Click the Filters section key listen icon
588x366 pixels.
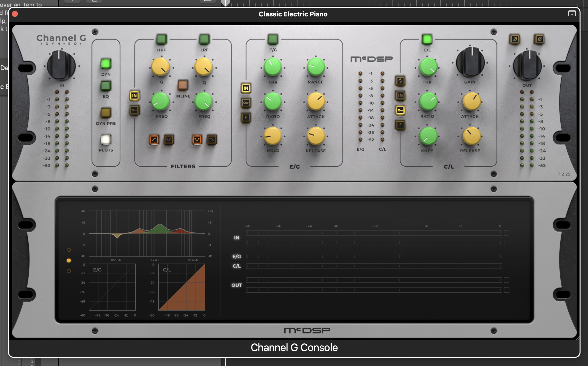[x=134, y=110]
